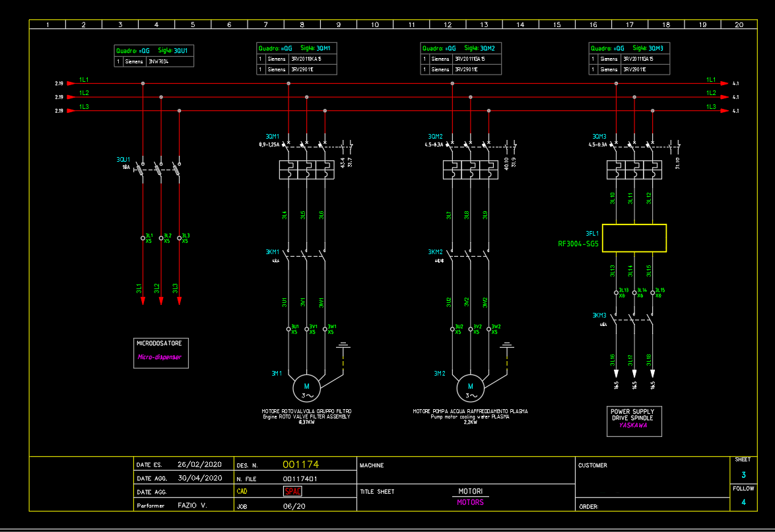Viewport: 775px width, 532px height.
Task: Select MOTORE POMPA ACQUA RAFFREDDAMENTO PLASMA caption
Action: click(470, 411)
